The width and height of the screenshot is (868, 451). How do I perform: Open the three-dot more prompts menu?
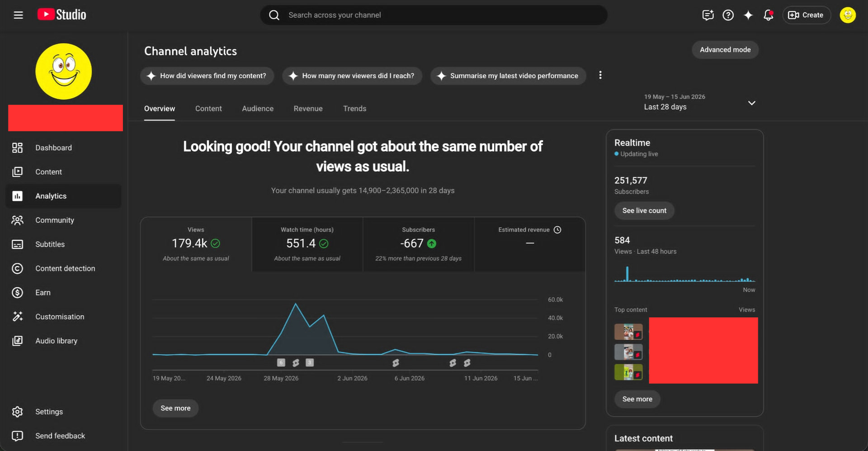(x=600, y=75)
